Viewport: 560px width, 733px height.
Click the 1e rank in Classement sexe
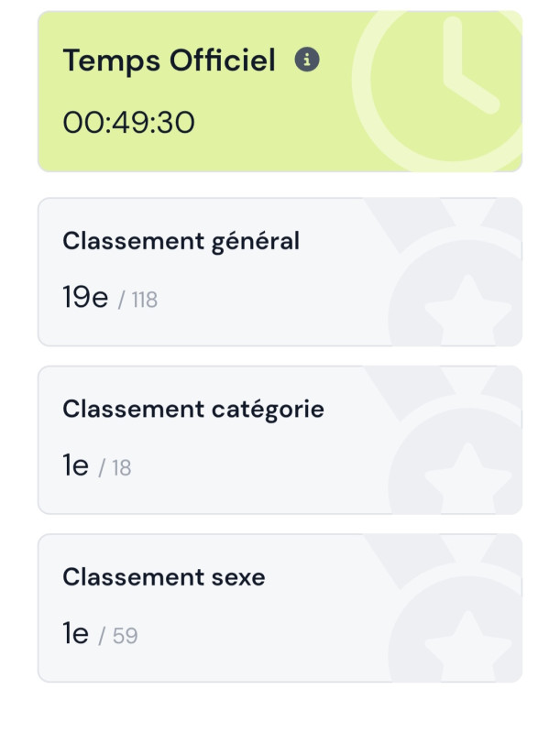click(75, 634)
